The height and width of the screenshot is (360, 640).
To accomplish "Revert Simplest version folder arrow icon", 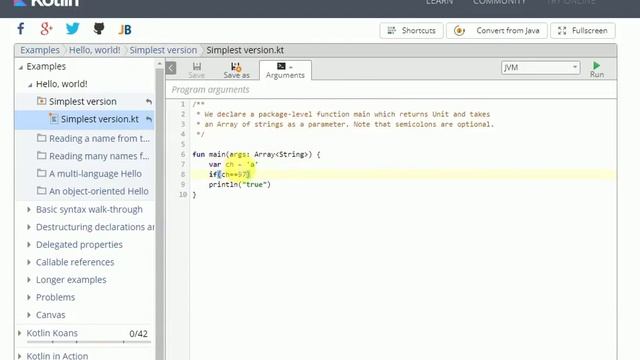I will click(x=149, y=101).
